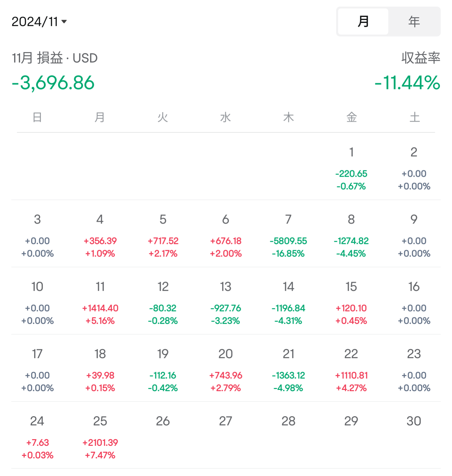Viewport: 452px width, 476px height.
Task: Tap November 20 with +743.96
Action: (226, 370)
